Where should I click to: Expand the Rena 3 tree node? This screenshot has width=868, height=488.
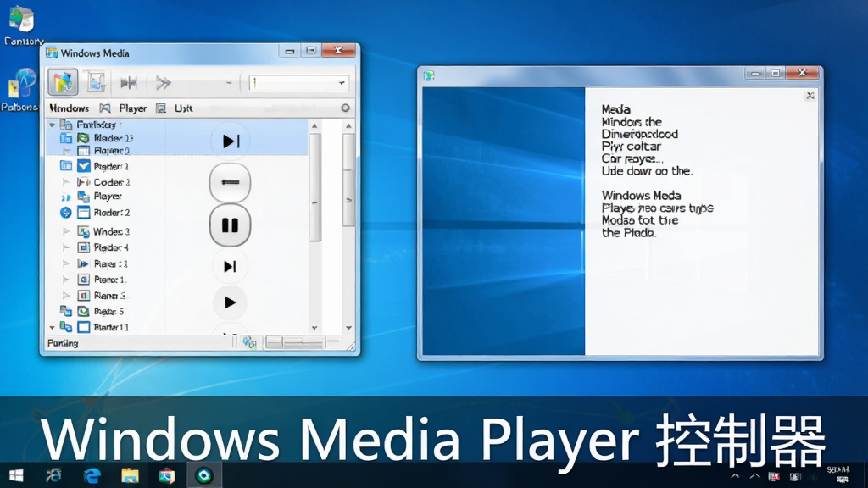click(65, 296)
